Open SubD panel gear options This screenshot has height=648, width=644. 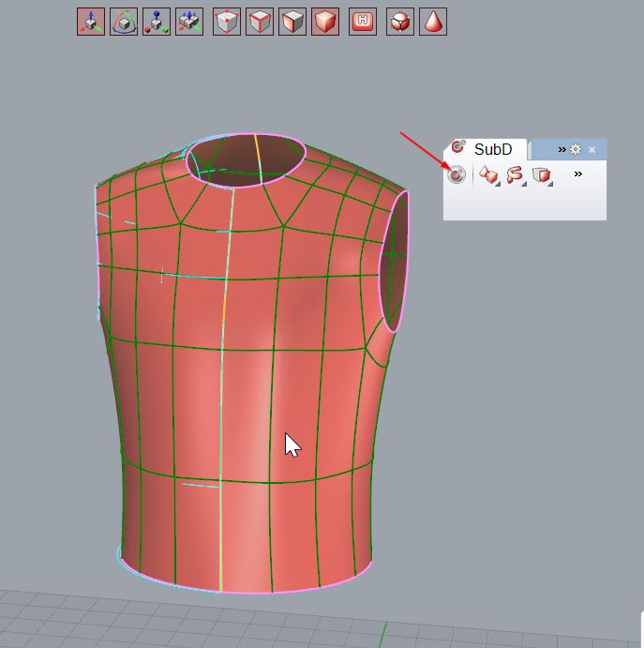(x=576, y=149)
